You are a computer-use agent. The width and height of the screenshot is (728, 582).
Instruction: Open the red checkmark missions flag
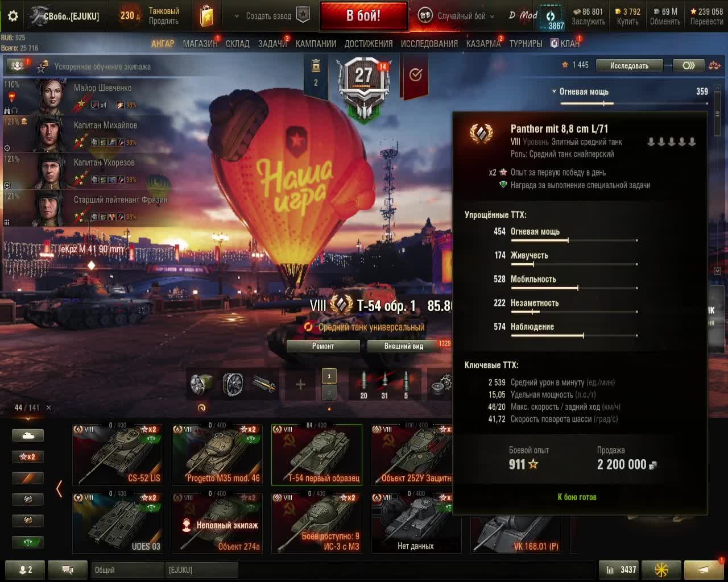point(416,75)
